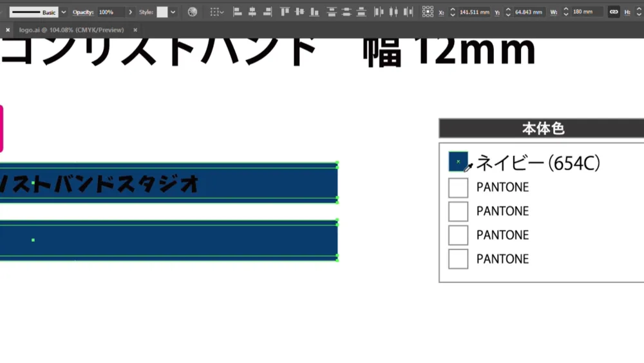
Task: Click the lower plain navy band
Action: pos(168,240)
